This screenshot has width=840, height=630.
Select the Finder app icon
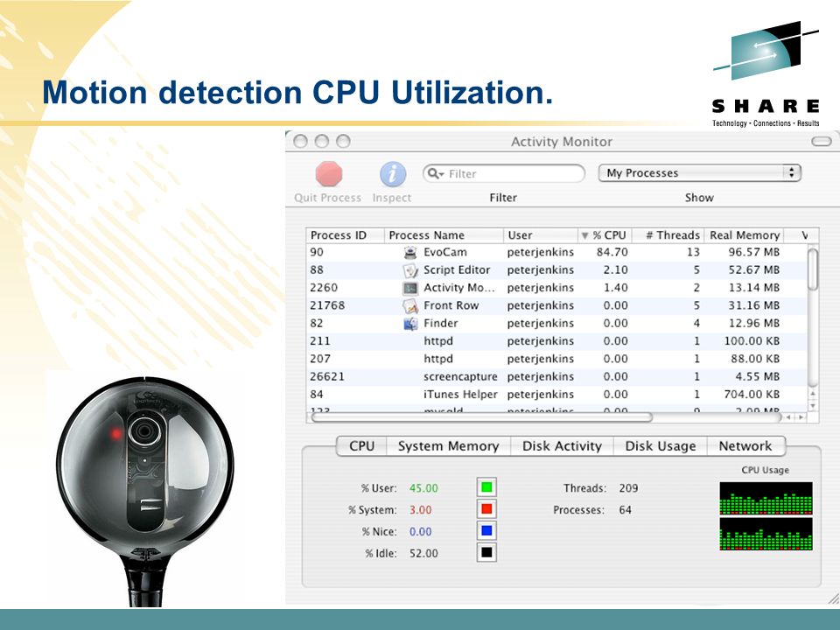[x=410, y=323]
